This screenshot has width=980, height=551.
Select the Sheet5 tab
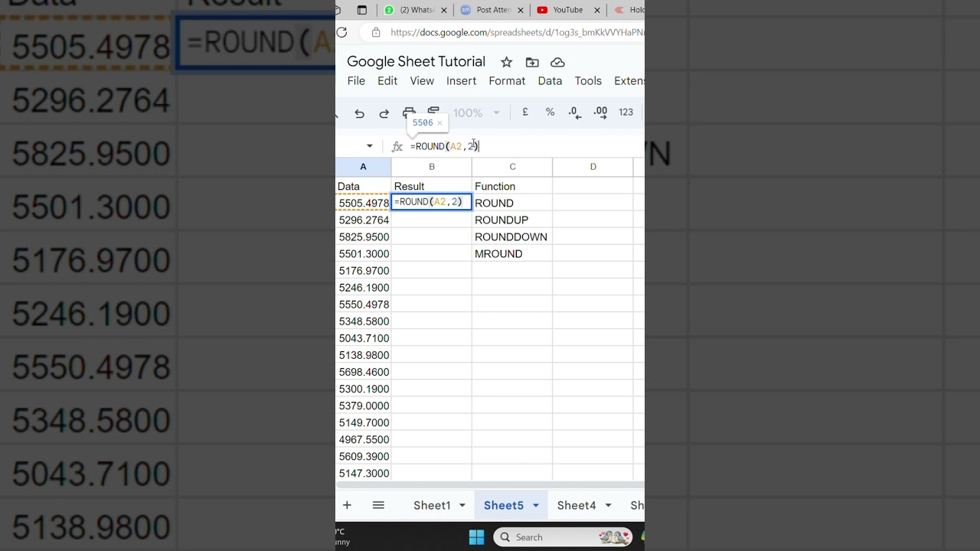(x=504, y=505)
